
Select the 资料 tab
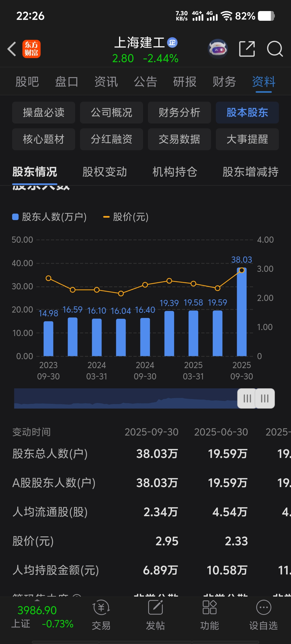coord(264,82)
